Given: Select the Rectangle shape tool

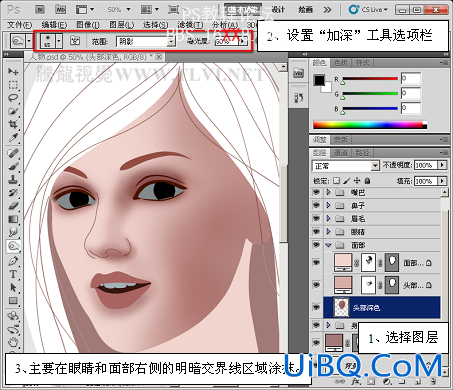Looking at the screenshot, I should tap(13, 301).
